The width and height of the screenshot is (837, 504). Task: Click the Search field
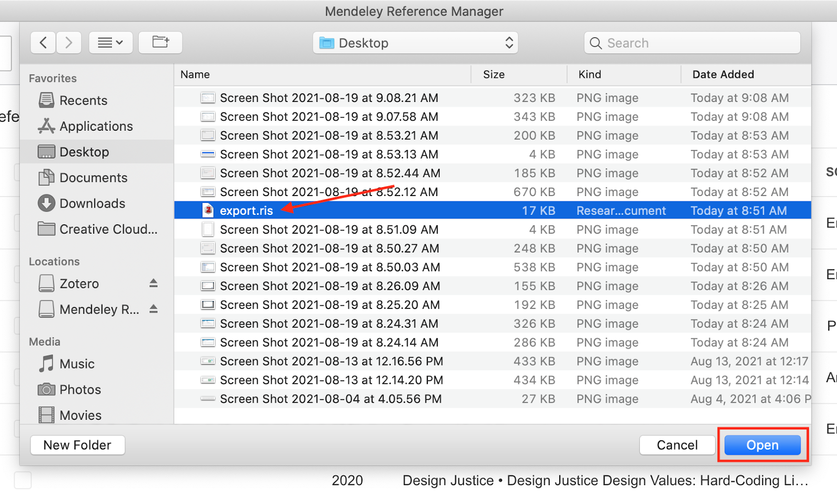692,43
